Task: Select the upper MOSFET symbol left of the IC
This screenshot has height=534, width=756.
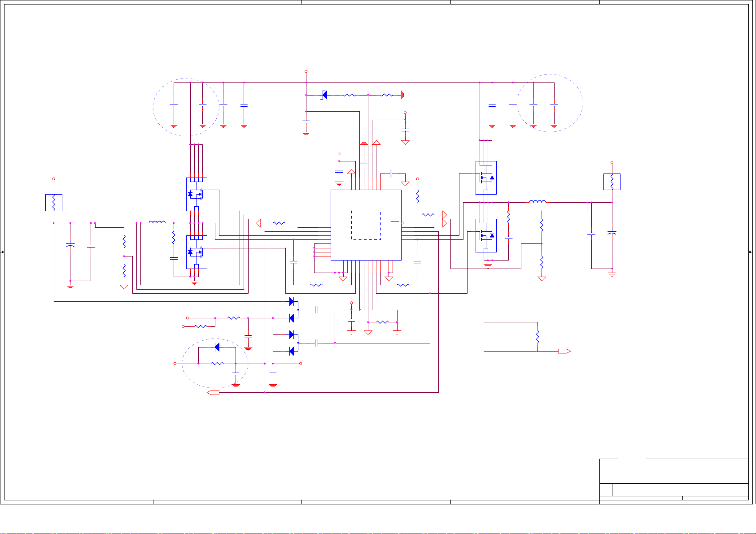Action: click(197, 194)
